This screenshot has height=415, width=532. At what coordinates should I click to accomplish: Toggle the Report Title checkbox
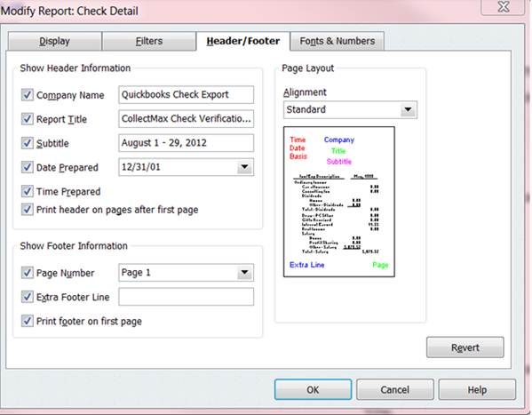[28, 119]
